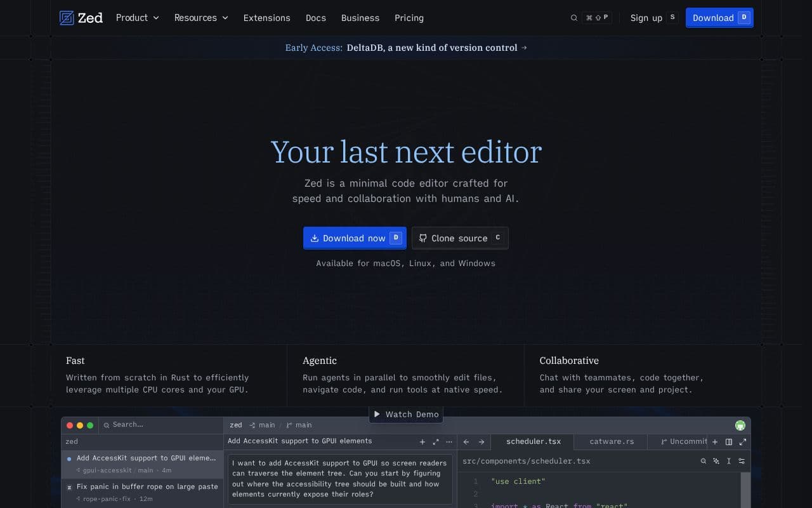Click the forward arrow in editor tab bar
The width and height of the screenshot is (812, 508).
click(481, 442)
